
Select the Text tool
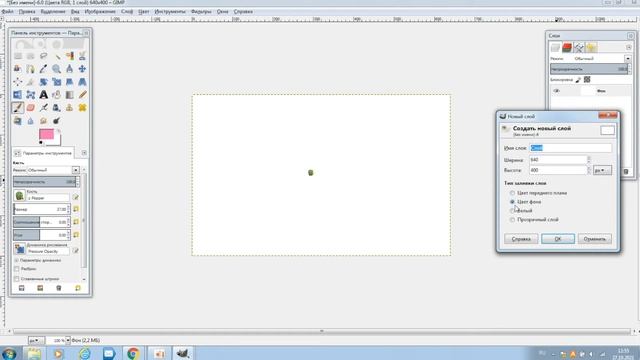pyautogui.click(x=44, y=95)
